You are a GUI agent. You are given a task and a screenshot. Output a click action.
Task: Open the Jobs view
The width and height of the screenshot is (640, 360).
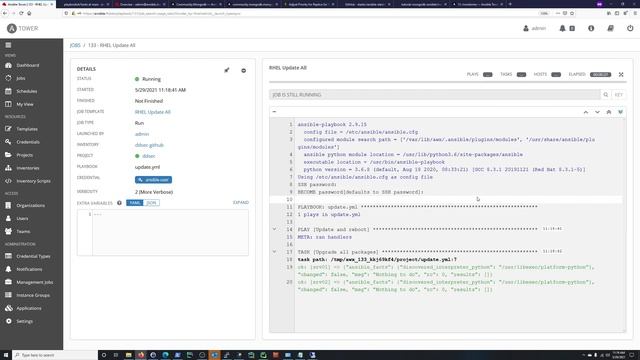pyautogui.click(x=20, y=78)
